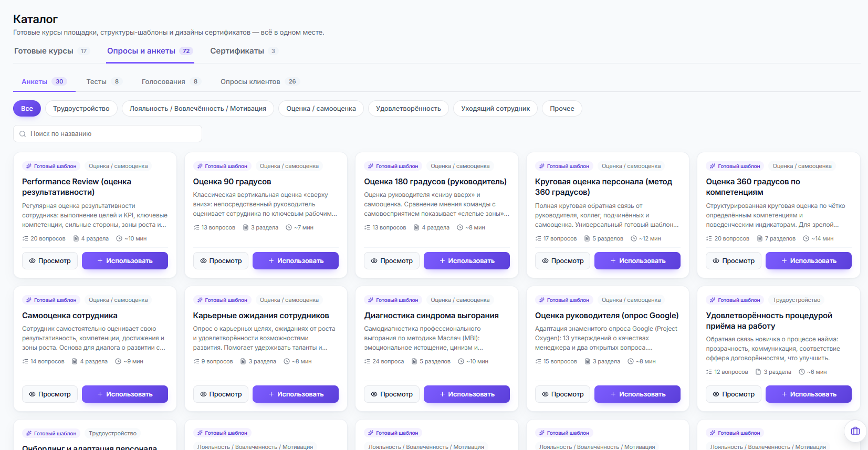This screenshot has height=450, width=868.
Task: Use Оценка 360 градусов по компетенциям
Action: coord(809,261)
